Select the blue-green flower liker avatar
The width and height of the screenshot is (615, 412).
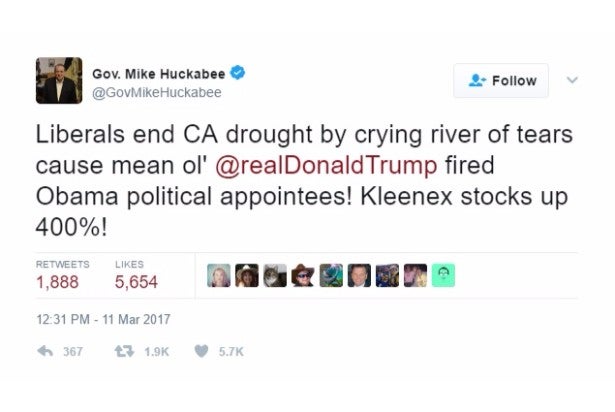pyautogui.click(x=331, y=274)
